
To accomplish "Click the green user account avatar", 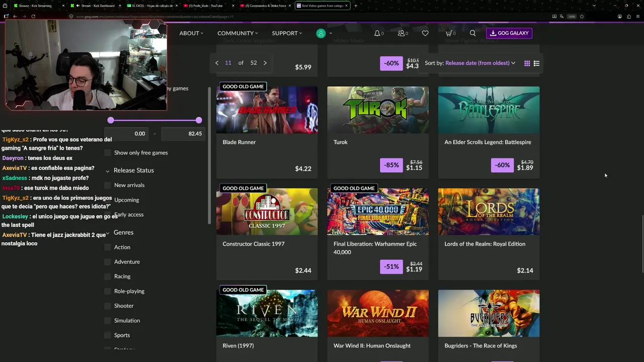I will (x=321, y=33).
